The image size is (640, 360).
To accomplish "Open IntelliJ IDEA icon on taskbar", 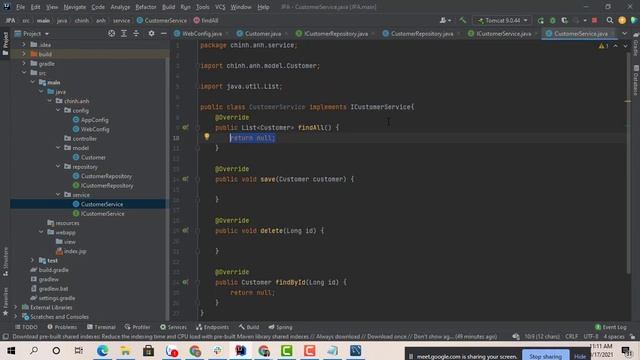I will click(240, 351).
